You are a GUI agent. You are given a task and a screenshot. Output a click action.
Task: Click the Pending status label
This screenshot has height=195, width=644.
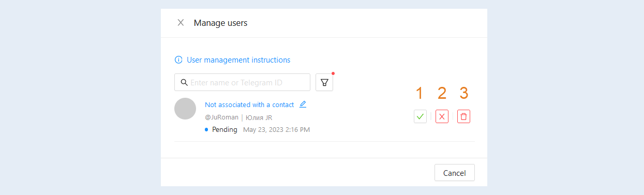[224, 129]
